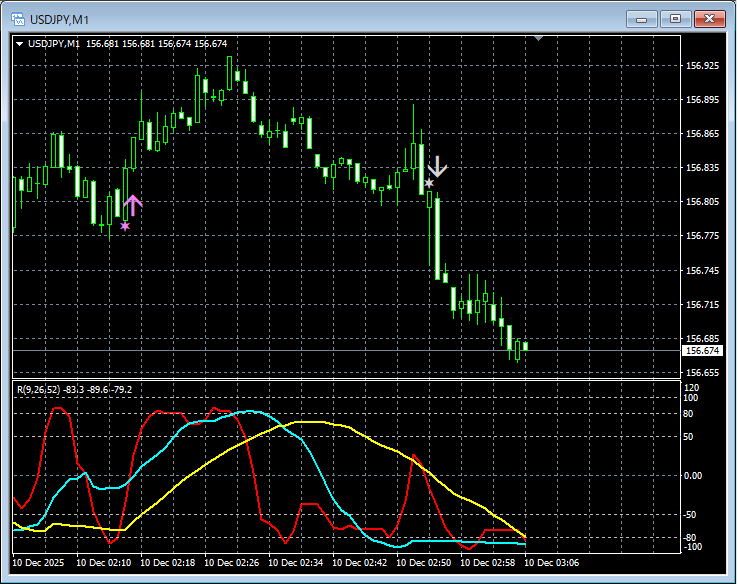Image resolution: width=738 pixels, height=584 pixels.
Task: Minimize the USDJPY,M1 chart window
Action: [640, 18]
